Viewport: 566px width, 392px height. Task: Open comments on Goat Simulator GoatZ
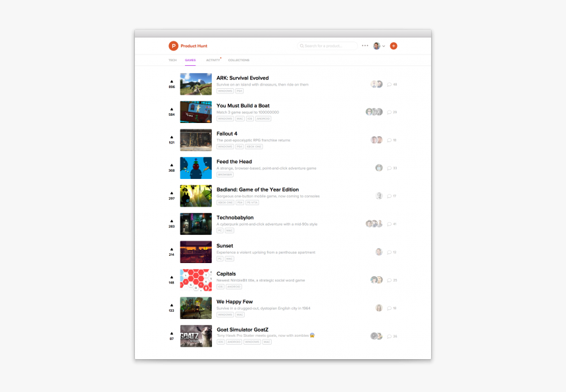(x=388, y=335)
